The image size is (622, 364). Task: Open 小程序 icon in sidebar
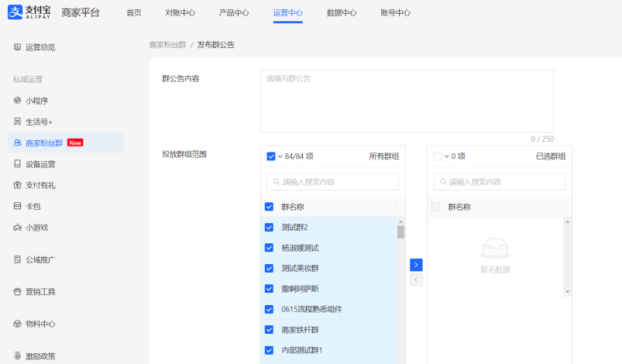pyautogui.click(x=17, y=101)
